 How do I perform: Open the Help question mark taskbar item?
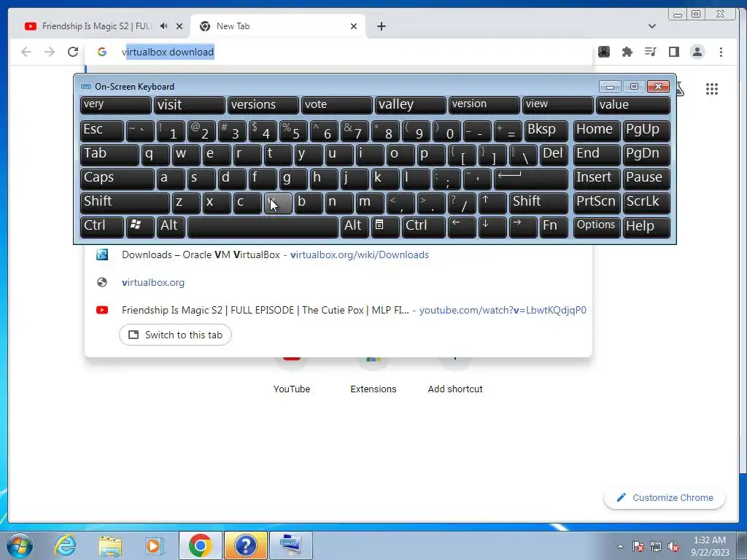tap(245, 545)
